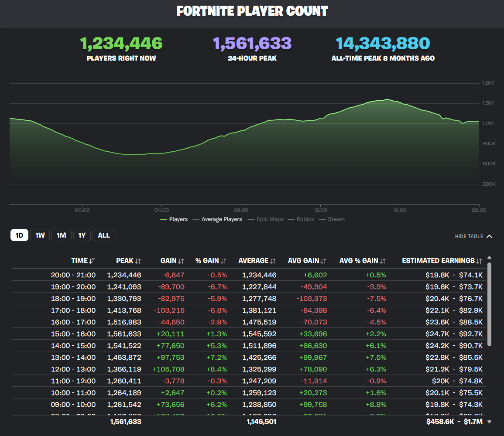Click the chart line peak near 16:00
Screen dimensions: 504x436
click(x=387, y=99)
